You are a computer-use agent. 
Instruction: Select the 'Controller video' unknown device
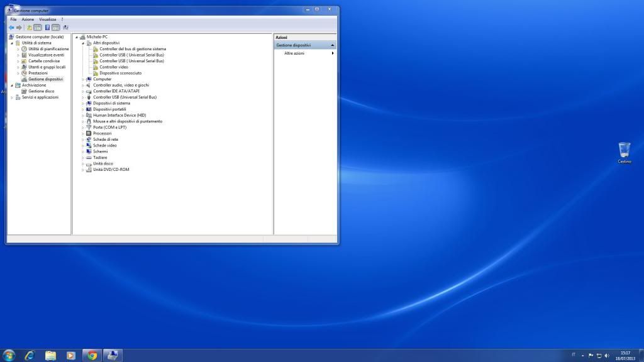113,67
